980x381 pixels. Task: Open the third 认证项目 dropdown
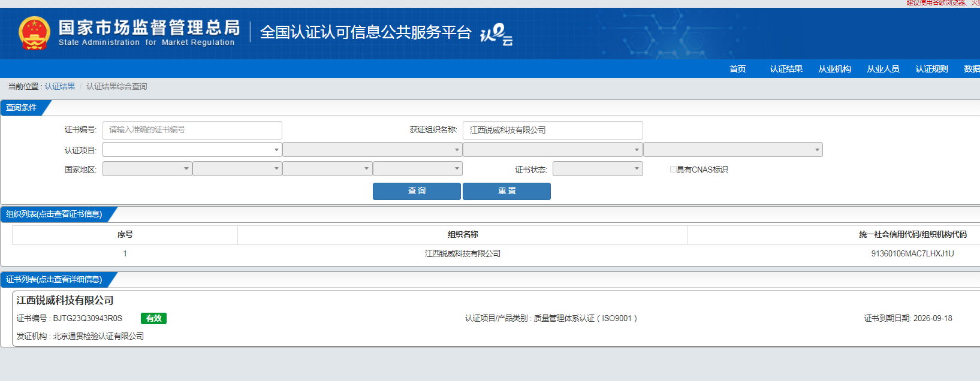[x=553, y=150]
